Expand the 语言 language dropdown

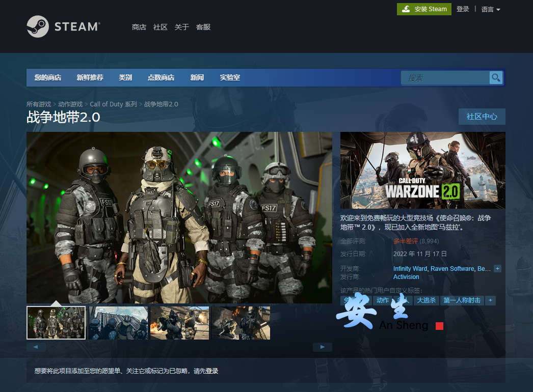(x=491, y=10)
